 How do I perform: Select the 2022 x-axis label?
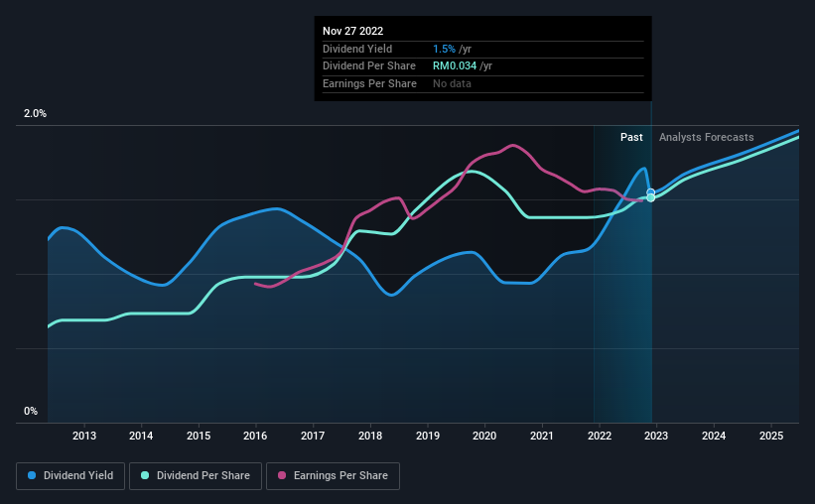[x=600, y=436]
